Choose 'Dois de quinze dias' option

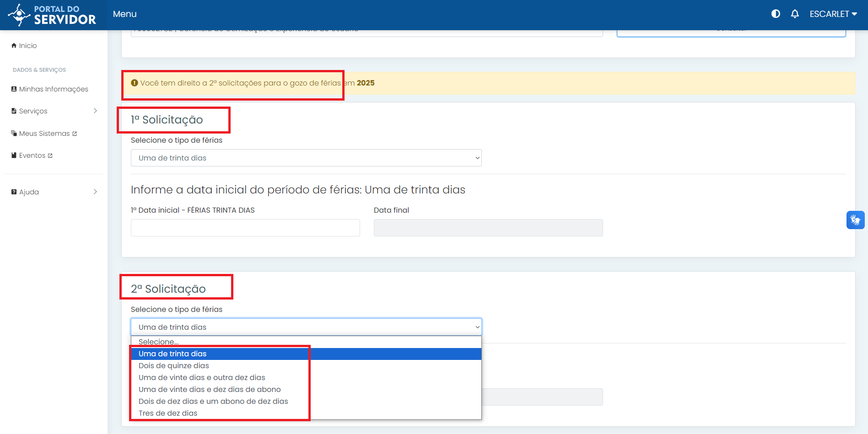pos(306,365)
